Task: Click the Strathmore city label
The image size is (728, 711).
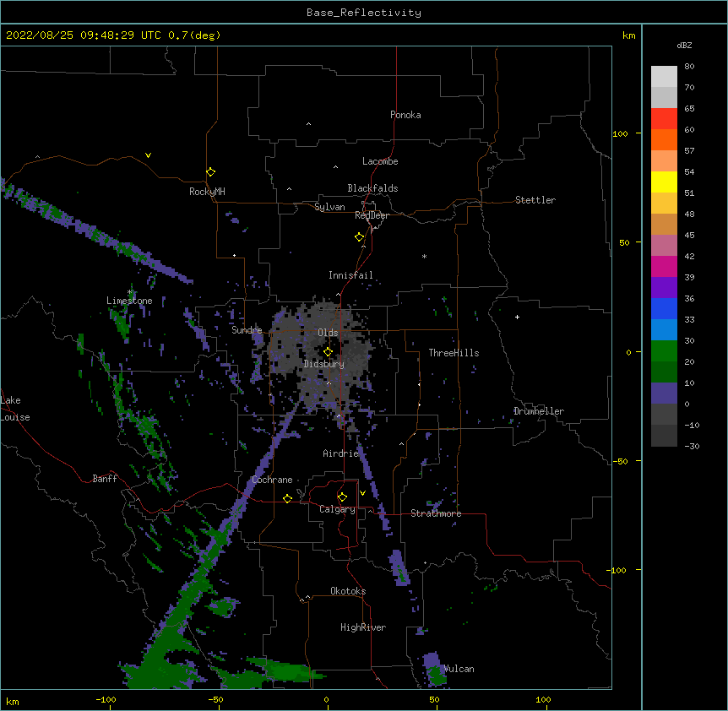Action: tap(436, 513)
